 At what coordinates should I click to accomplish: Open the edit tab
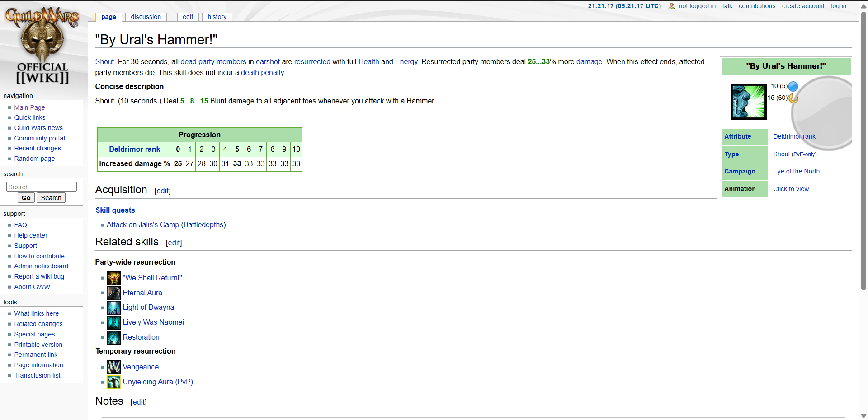click(x=188, y=17)
